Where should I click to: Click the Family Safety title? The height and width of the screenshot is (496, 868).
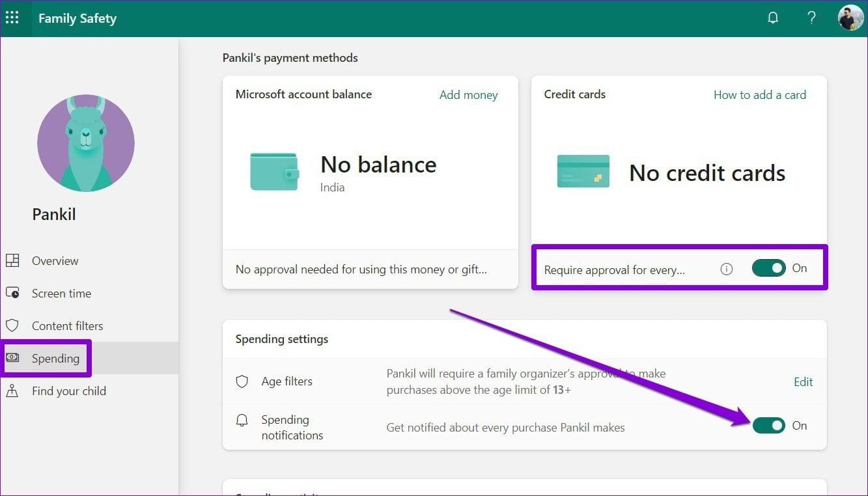click(x=77, y=18)
